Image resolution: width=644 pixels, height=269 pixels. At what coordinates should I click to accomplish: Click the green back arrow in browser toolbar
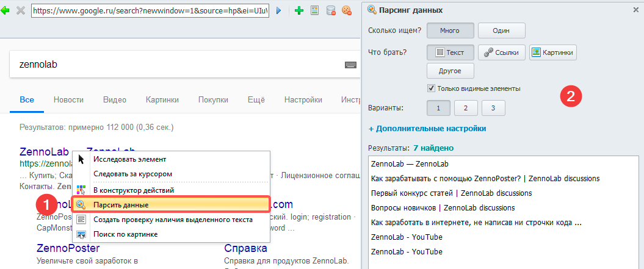tap(4, 11)
